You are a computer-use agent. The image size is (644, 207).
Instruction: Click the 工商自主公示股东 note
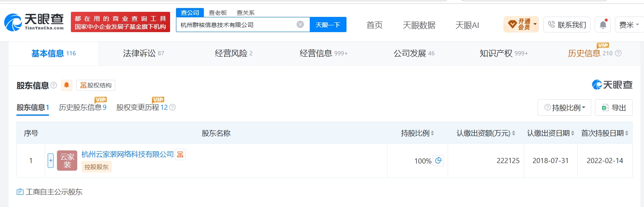(49, 192)
